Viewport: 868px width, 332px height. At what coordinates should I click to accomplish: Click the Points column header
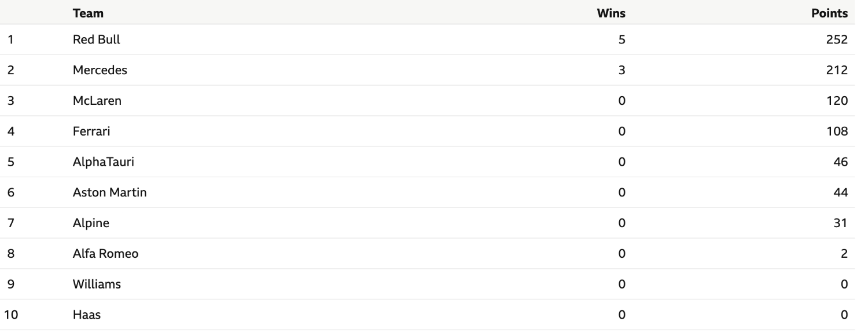pos(830,13)
